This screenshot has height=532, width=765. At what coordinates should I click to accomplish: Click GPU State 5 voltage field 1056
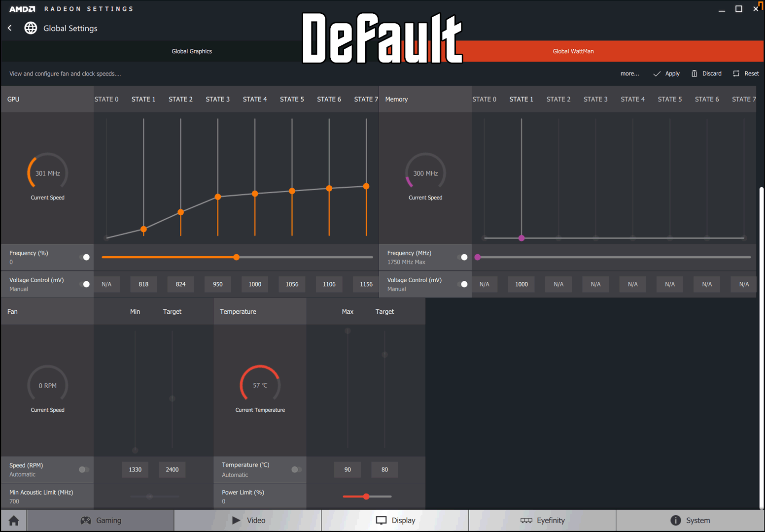[x=292, y=284]
